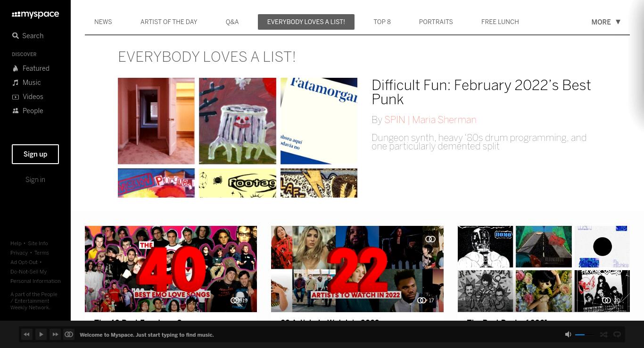
Task: Open the 40 Best Emo Love Songs thumbnail
Action: (x=171, y=269)
